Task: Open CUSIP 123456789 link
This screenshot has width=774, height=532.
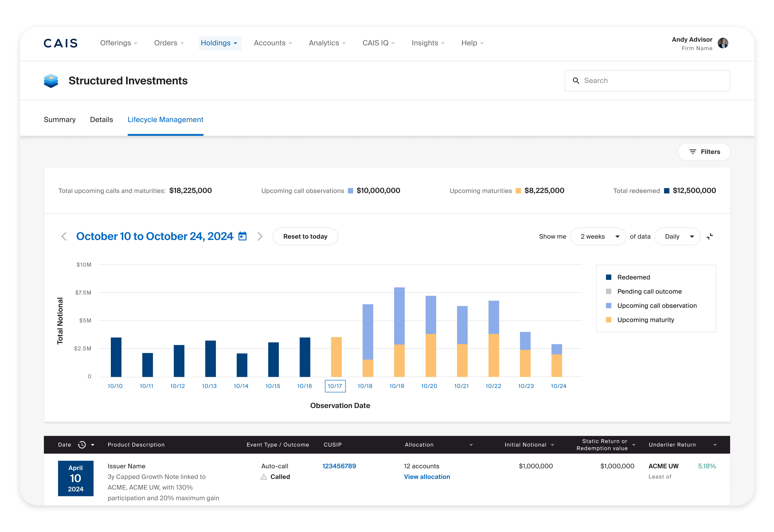Action: click(x=339, y=466)
